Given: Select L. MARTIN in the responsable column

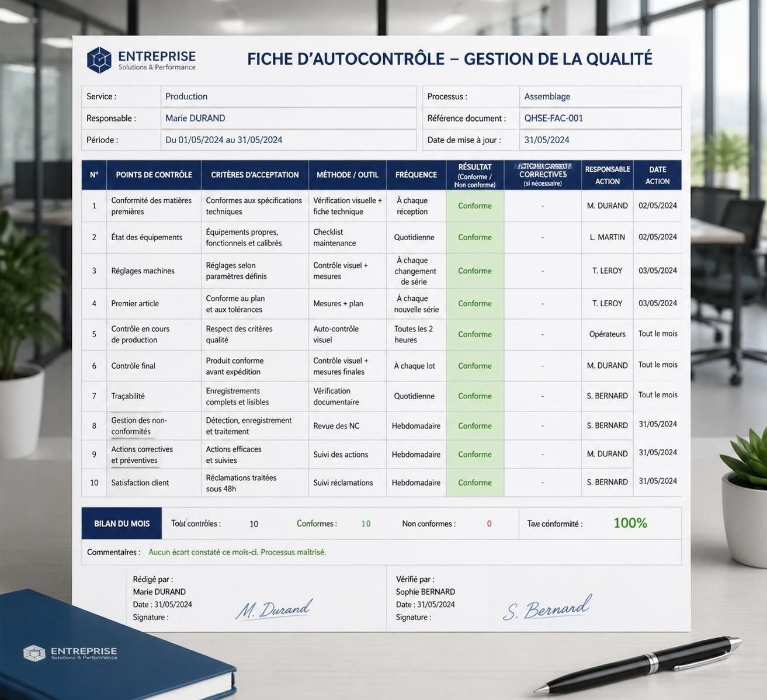Looking at the screenshot, I should (608, 237).
